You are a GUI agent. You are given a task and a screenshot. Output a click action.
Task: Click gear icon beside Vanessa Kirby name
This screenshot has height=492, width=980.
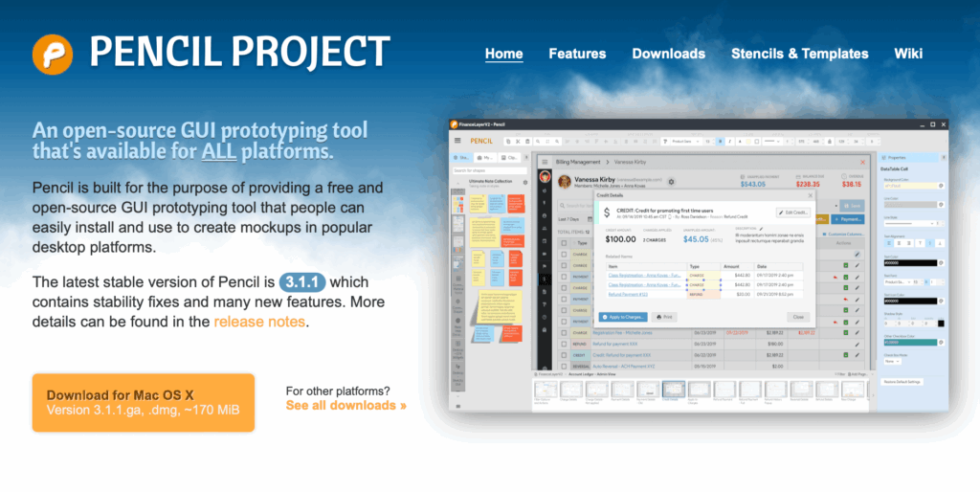[x=671, y=182]
